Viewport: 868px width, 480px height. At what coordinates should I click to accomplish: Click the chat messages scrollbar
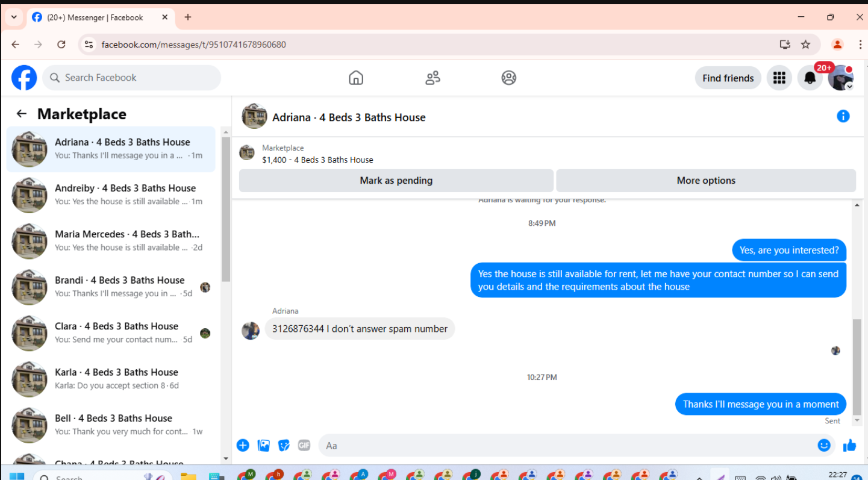tap(857, 367)
